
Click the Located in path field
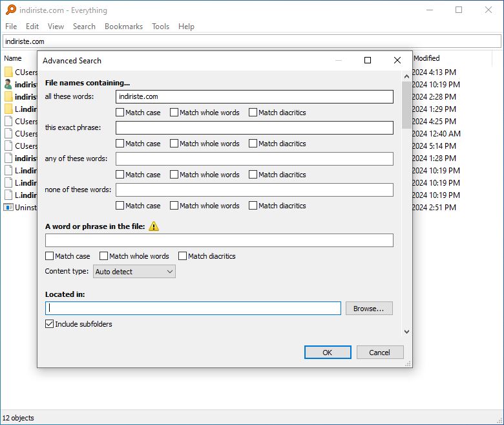193,308
